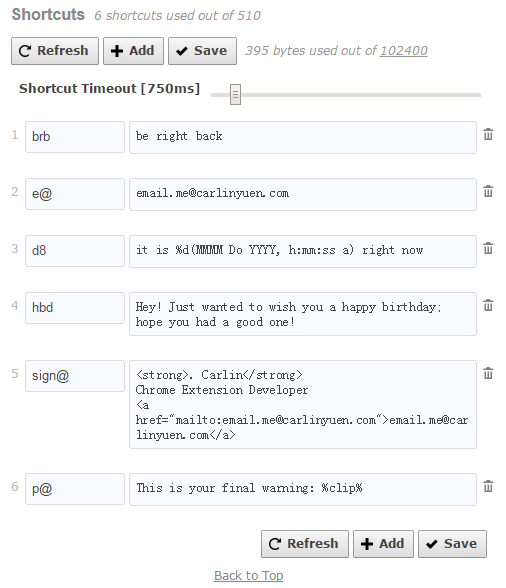Click the trash icon for e@ shortcut
The image size is (506, 588).
point(488,191)
